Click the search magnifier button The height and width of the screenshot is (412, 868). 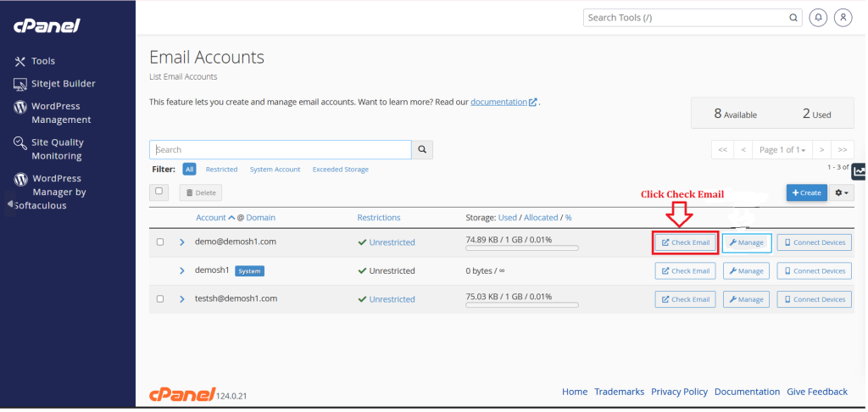(422, 149)
